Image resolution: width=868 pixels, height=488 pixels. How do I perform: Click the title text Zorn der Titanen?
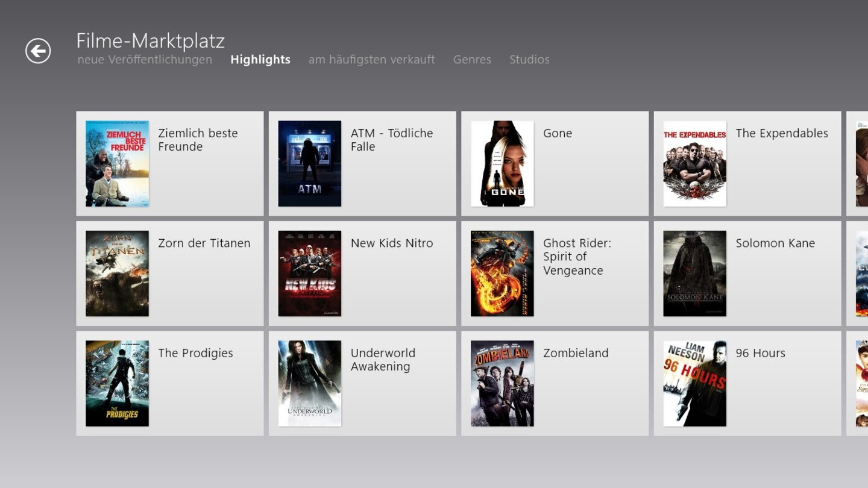point(204,243)
